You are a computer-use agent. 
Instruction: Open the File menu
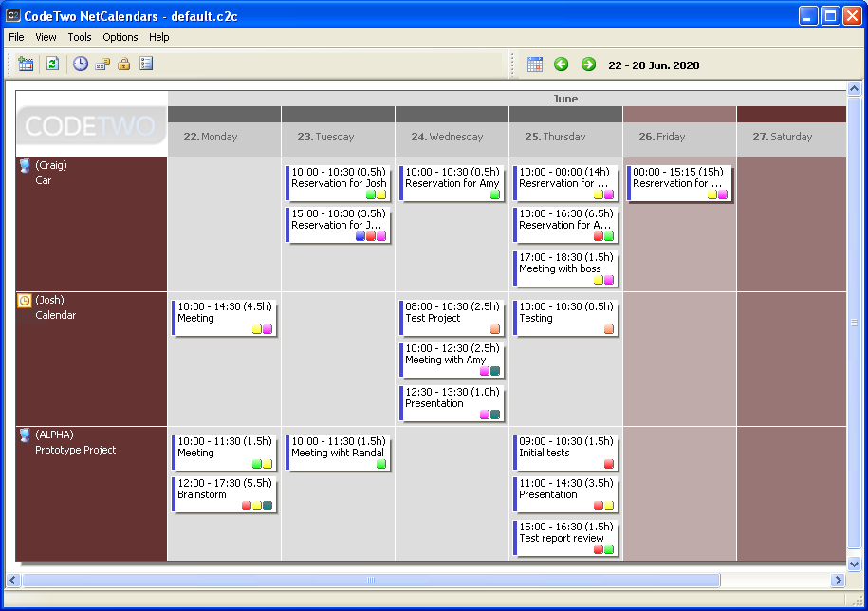[x=16, y=37]
